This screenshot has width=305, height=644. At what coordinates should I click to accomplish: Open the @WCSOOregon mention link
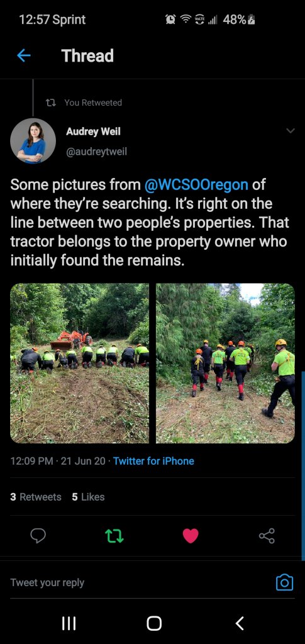[x=196, y=184]
